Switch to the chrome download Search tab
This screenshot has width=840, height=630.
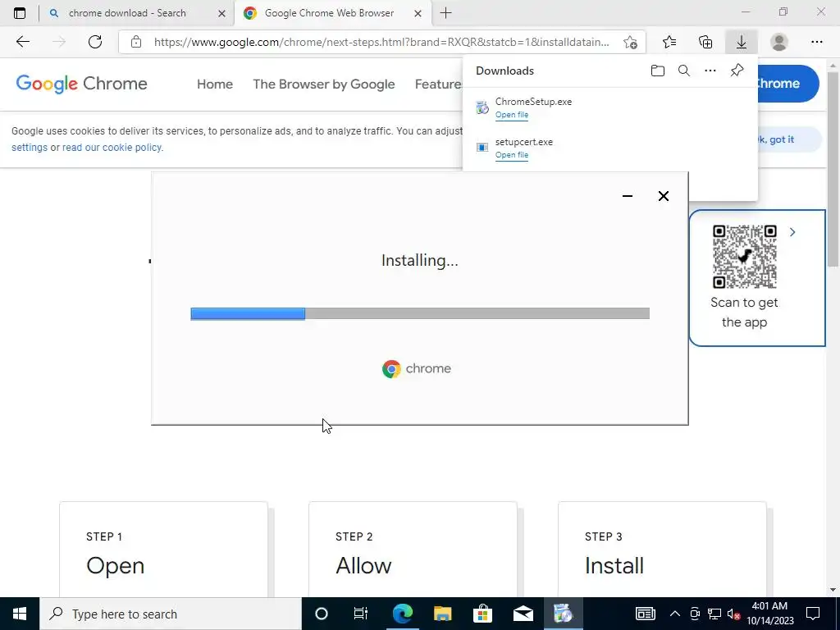[136, 13]
